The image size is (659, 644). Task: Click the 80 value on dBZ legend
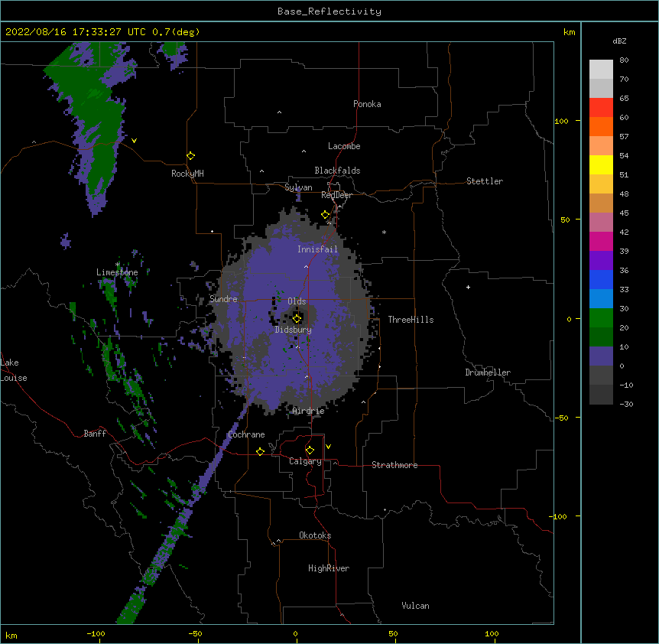coord(624,60)
